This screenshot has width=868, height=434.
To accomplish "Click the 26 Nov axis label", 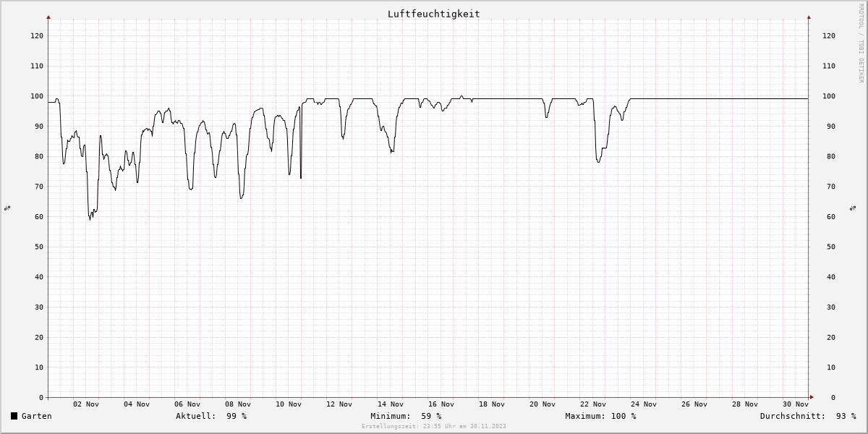I will click(694, 404).
